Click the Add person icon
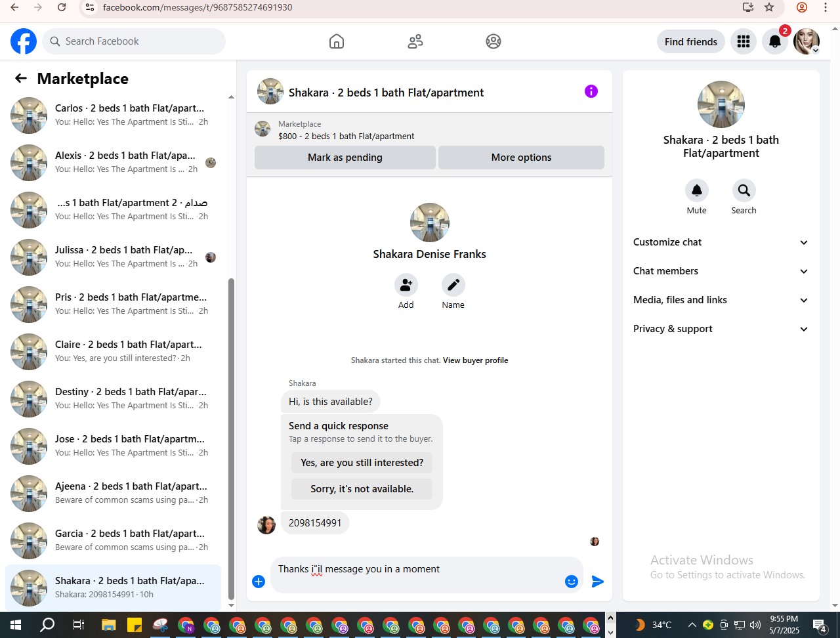 point(406,285)
